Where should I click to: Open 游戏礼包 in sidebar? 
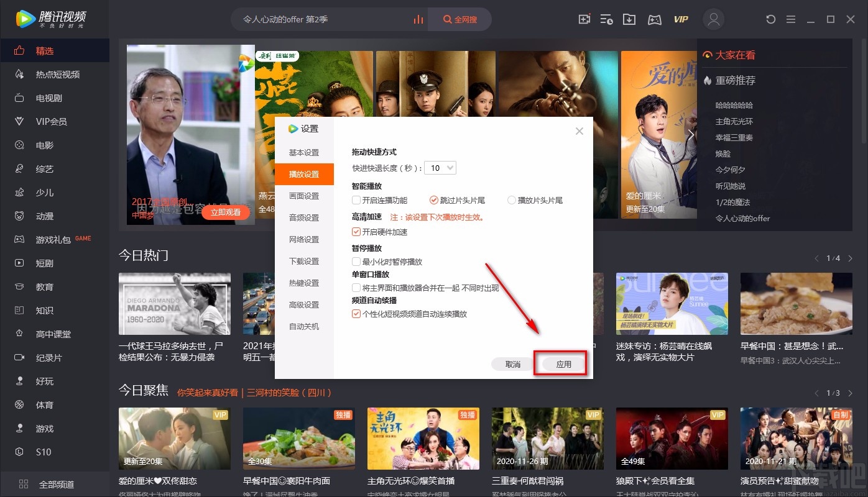tap(55, 240)
